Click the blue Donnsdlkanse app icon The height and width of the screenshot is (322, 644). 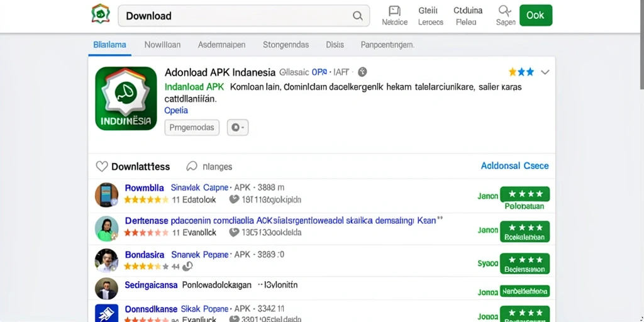coord(106,313)
